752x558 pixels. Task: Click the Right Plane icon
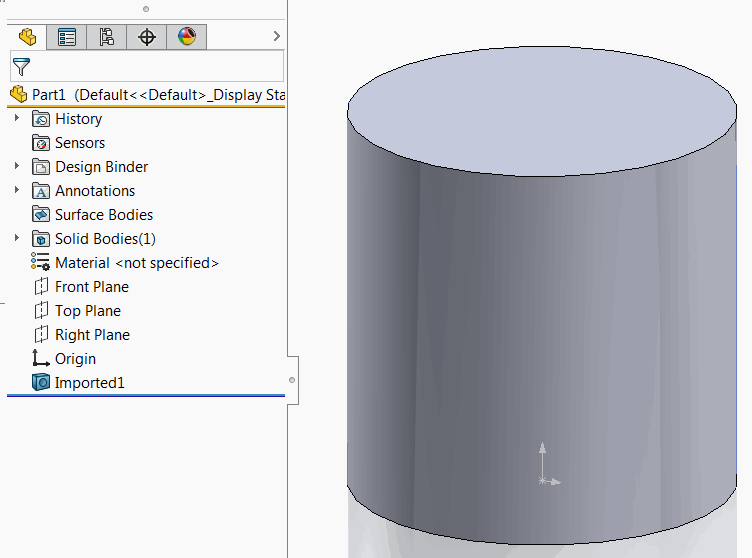[x=41, y=334]
